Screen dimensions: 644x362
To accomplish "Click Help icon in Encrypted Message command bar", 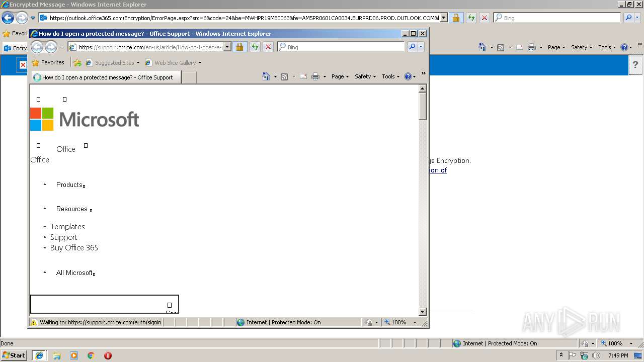I will tap(624, 47).
